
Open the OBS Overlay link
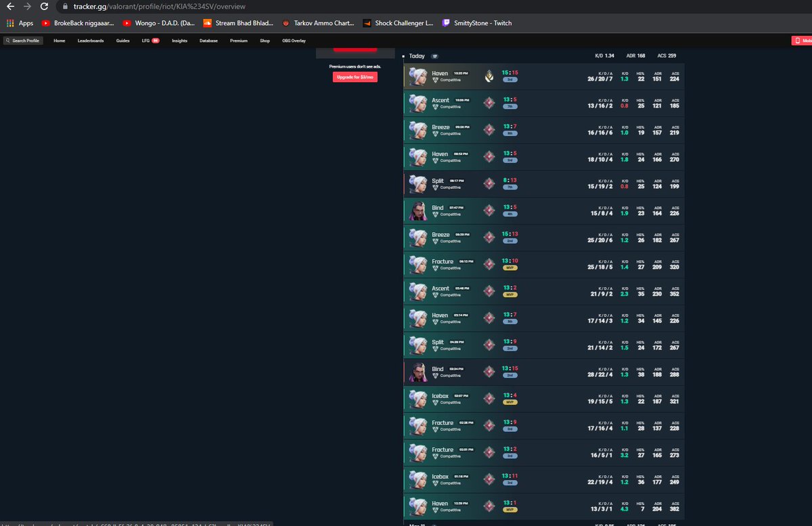click(293, 41)
